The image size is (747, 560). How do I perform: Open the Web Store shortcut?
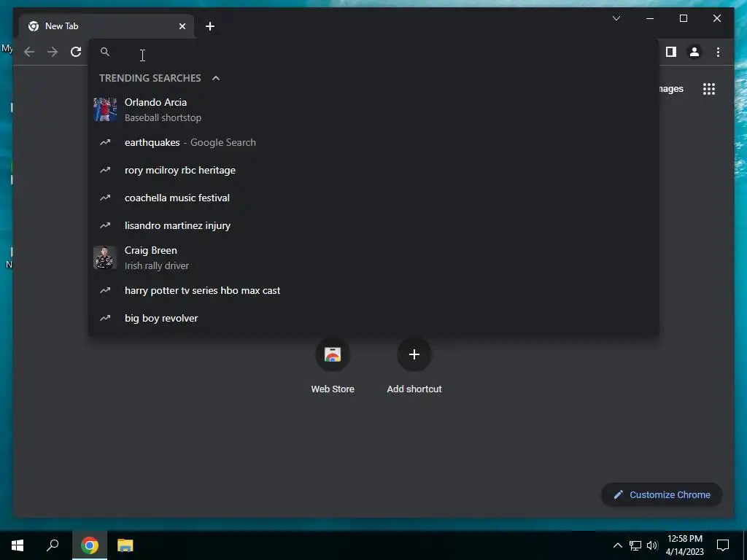pos(333,366)
